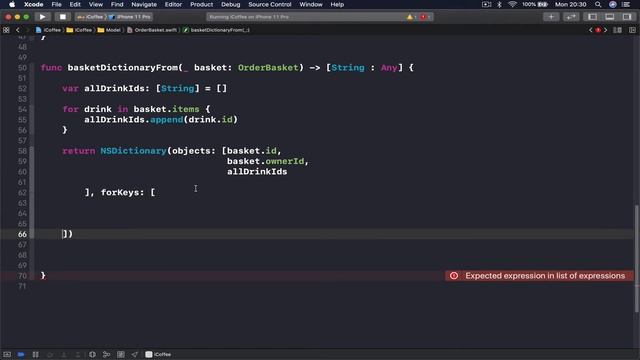The height and width of the screenshot is (360, 640).
Task: Pause program execution
Action: pyautogui.click(x=36, y=355)
